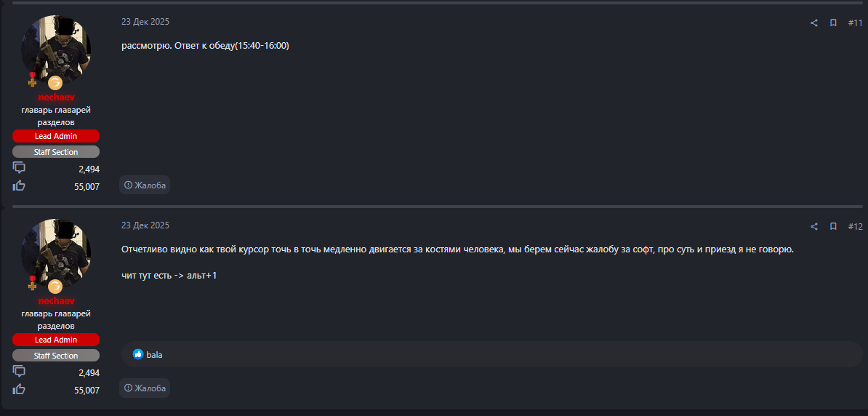This screenshot has width=868, height=416.
Task: Click the 23 Дек 2025 date on post #12
Action: (145, 225)
